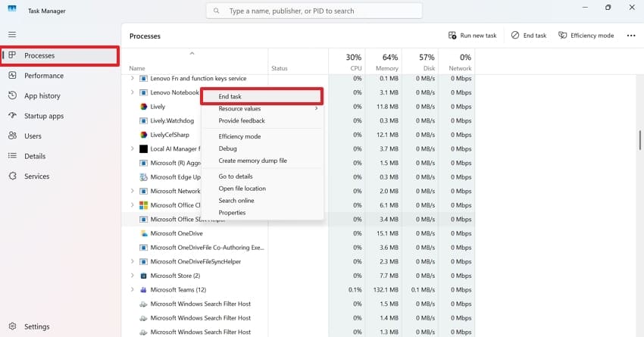Click the Microsoft Office Click-to-Run icon

(x=143, y=205)
